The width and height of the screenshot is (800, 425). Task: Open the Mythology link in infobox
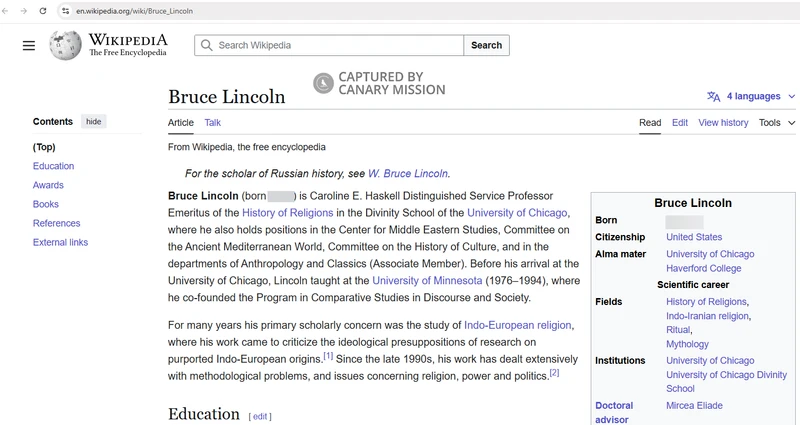click(687, 344)
